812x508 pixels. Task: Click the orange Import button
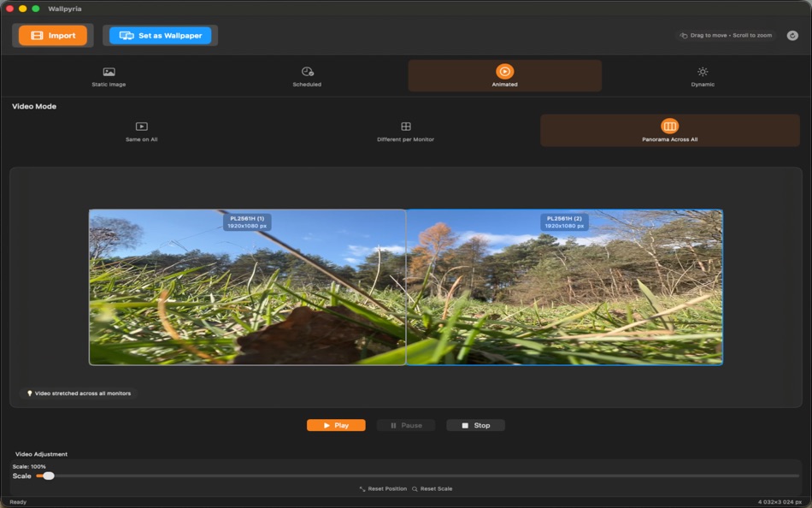pos(53,35)
